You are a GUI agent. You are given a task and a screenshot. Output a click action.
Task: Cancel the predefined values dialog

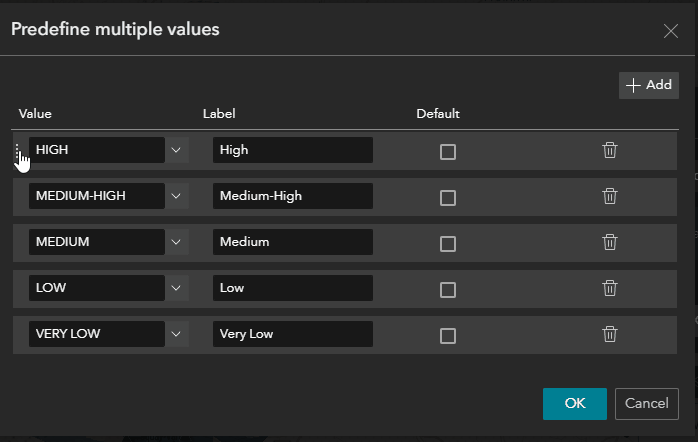646,403
